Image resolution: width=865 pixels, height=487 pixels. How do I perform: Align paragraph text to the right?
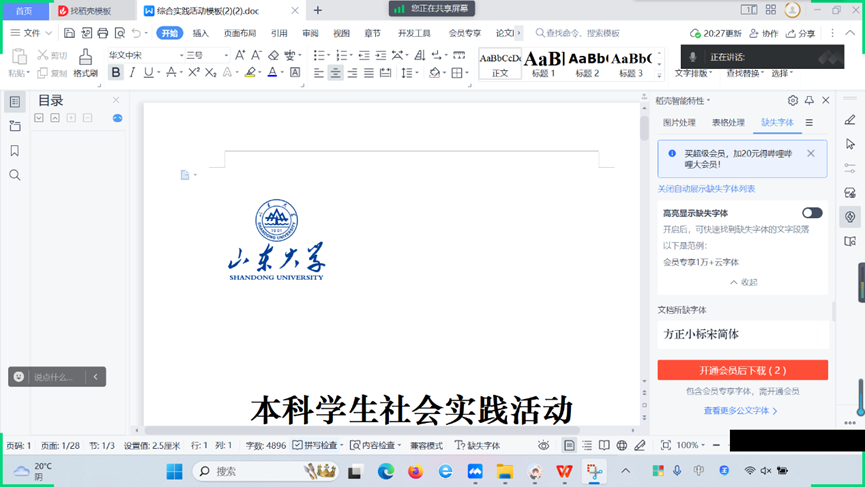pyautogui.click(x=352, y=72)
